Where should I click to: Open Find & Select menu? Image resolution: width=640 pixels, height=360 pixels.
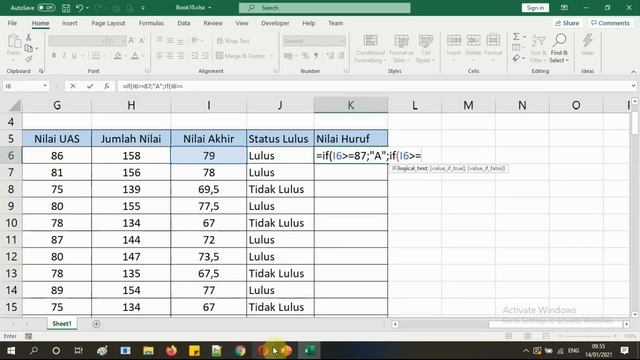click(x=559, y=48)
